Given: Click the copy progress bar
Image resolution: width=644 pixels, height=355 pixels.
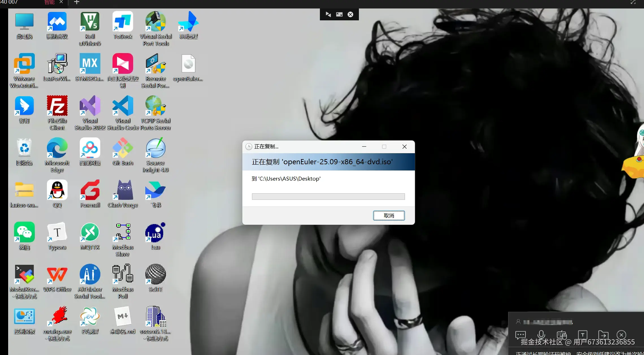Looking at the screenshot, I should point(328,196).
